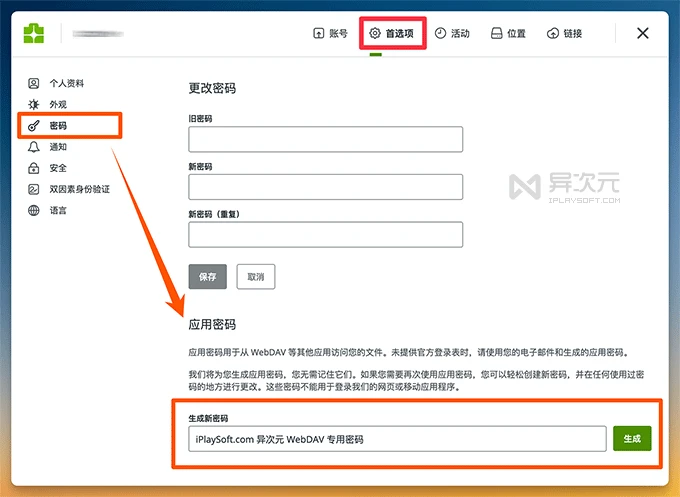Click the account upload icon
The image size is (680, 497).
(319, 33)
